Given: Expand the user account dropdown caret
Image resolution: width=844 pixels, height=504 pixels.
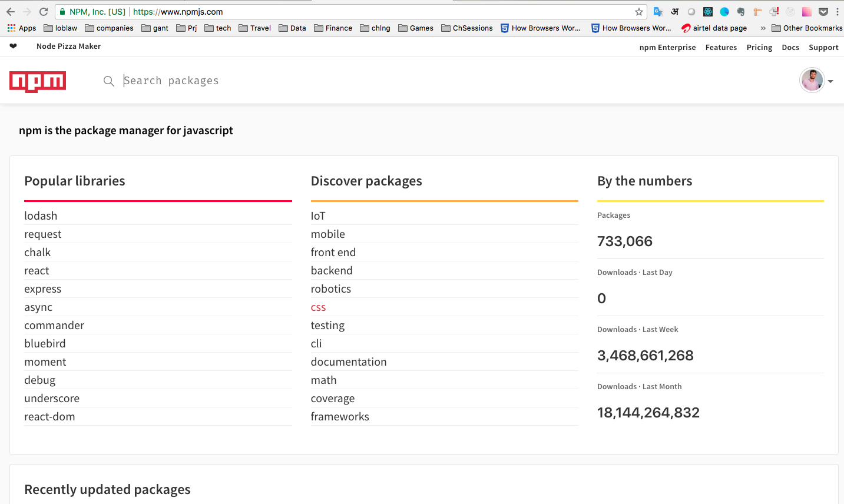Looking at the screenshot, I should click(830, 82).
